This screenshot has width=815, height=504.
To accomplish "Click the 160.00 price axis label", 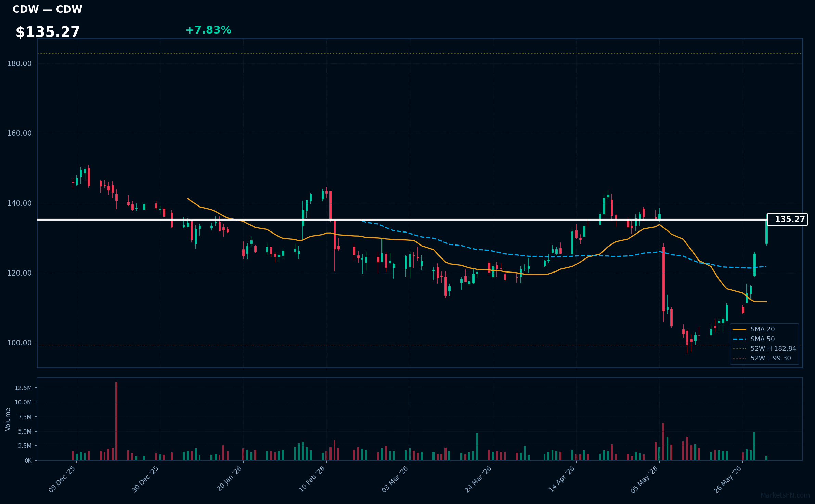I will pyautogui.click(x=20, y=133).
